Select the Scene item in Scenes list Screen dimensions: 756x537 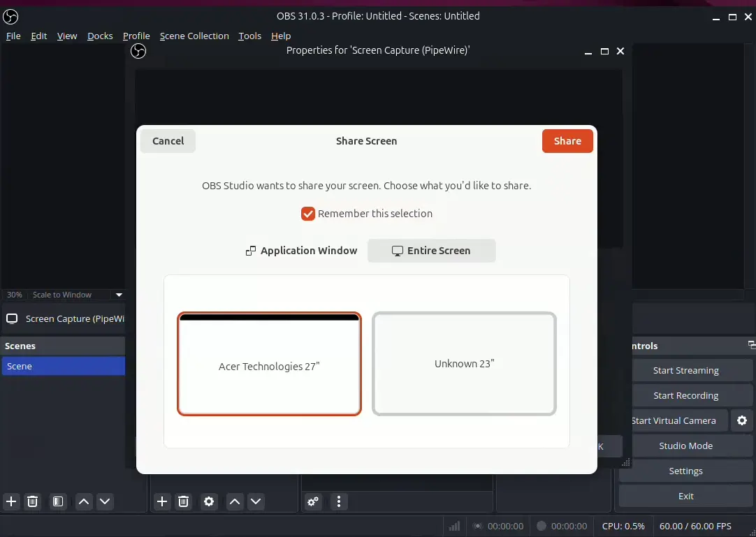pos(63,366)
